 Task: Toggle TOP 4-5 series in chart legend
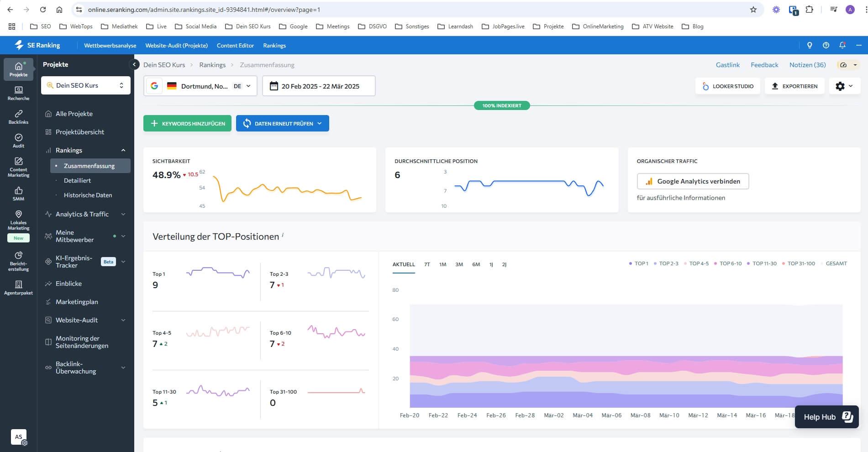(696, 263)
